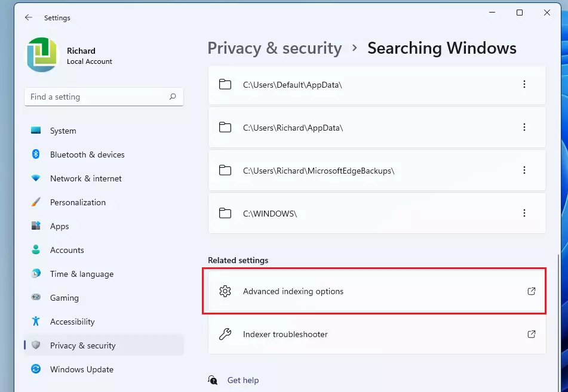Open more options for C:\Users\Default\AppData\
The image size is (568, 392).
(x=524, y=84)
